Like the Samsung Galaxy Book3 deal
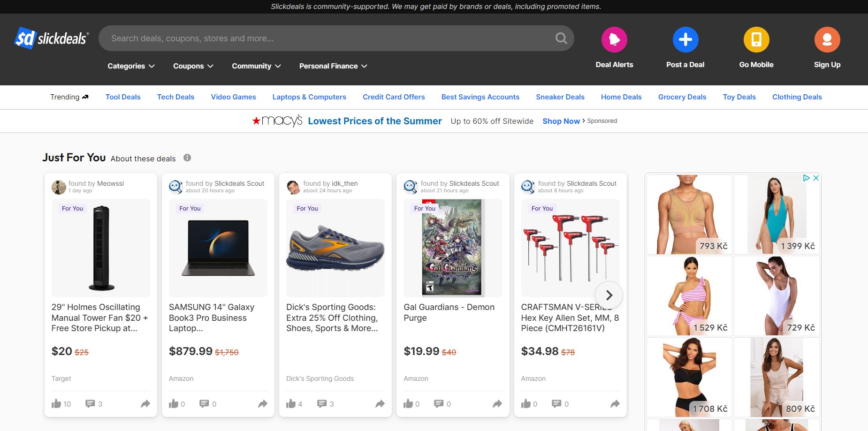The width and height of the screenshot is (868, 431). click(x=174, y=404)
